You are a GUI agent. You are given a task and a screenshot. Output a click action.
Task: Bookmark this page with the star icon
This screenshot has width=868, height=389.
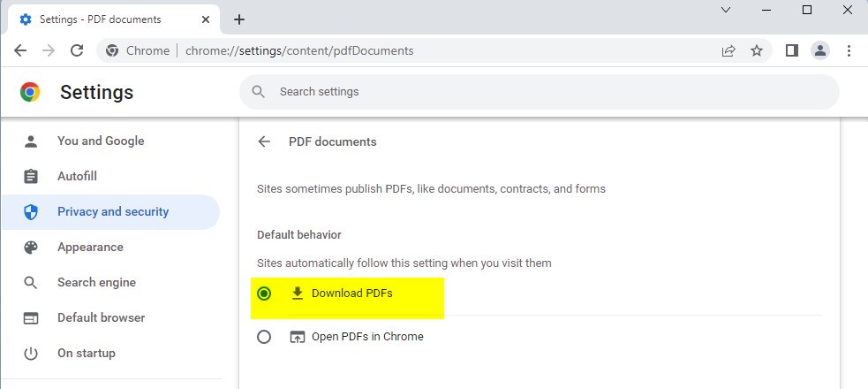pos(756,51)
